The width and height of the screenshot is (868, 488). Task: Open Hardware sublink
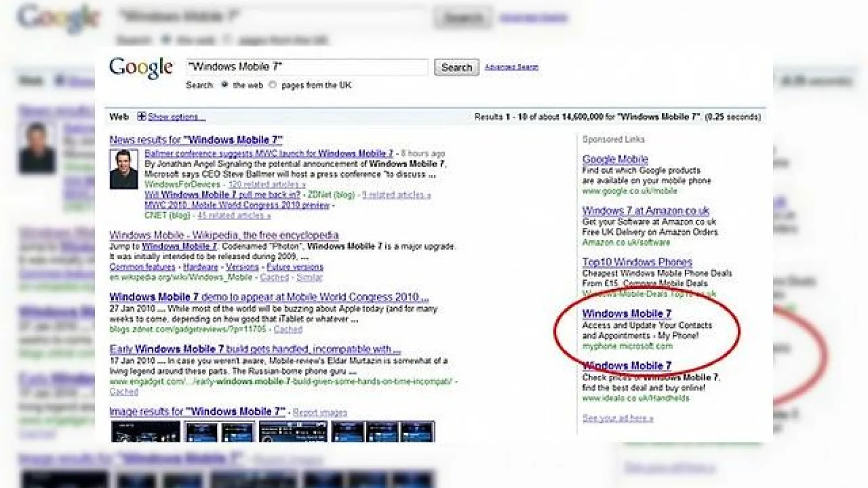coord(200,267)
